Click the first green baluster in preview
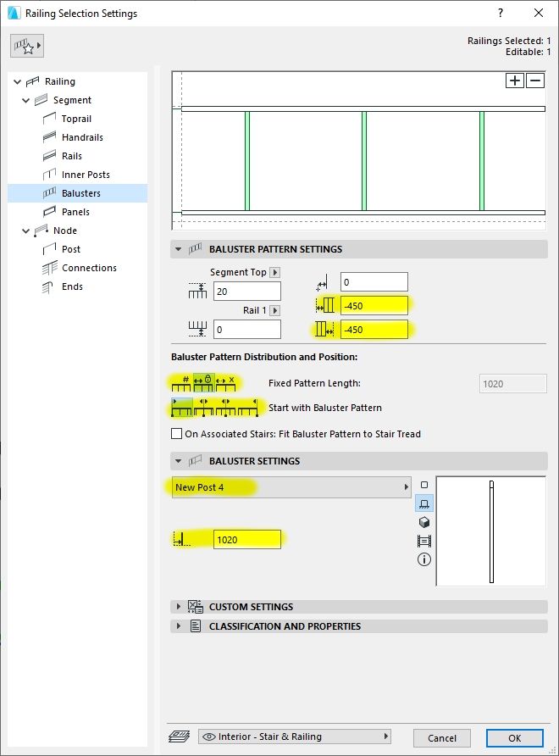This screenshot has width=559, height=756. [x=247, y=161]
